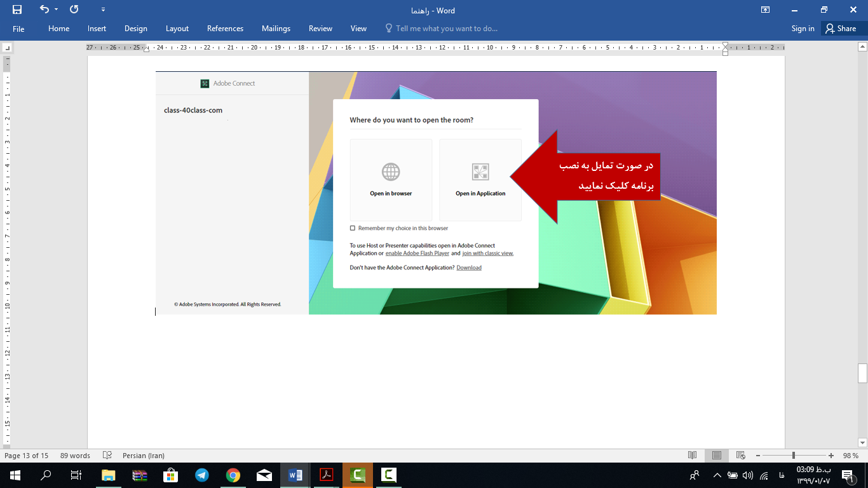Image resolution: width=868 pixels, height=488 pixels.
Task: Tick Remember my choice in this browser checkbox
Action: pyautogui.click(x=353, y=228)
